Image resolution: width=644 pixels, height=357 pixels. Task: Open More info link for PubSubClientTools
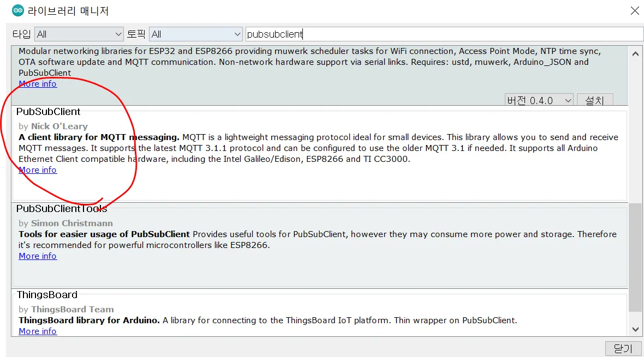point(38,256)
